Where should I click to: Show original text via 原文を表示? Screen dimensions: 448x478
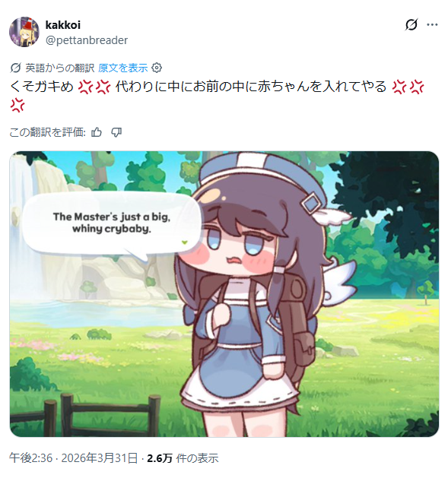[x=122, y=68]
